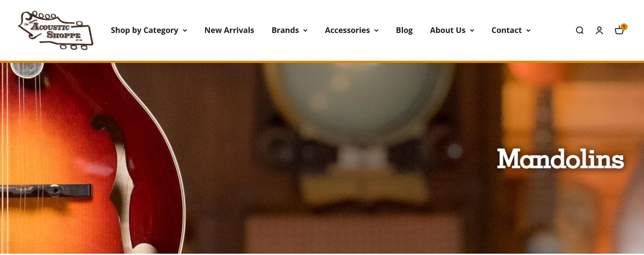Select the Brands menu label
This screenshot has width=644, height=255.
click(285, 30)
